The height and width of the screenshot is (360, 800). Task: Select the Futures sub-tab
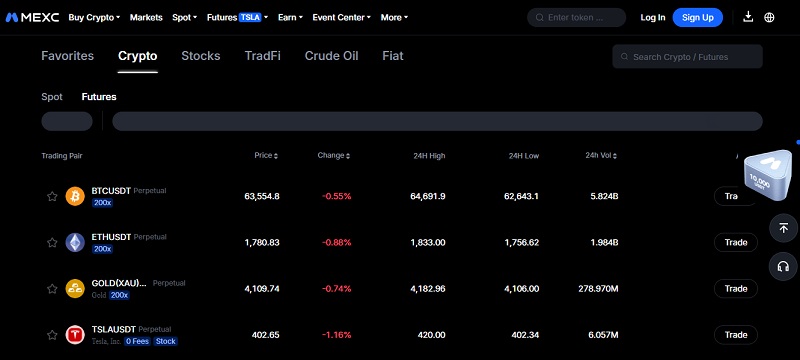(x=99, y=97)
